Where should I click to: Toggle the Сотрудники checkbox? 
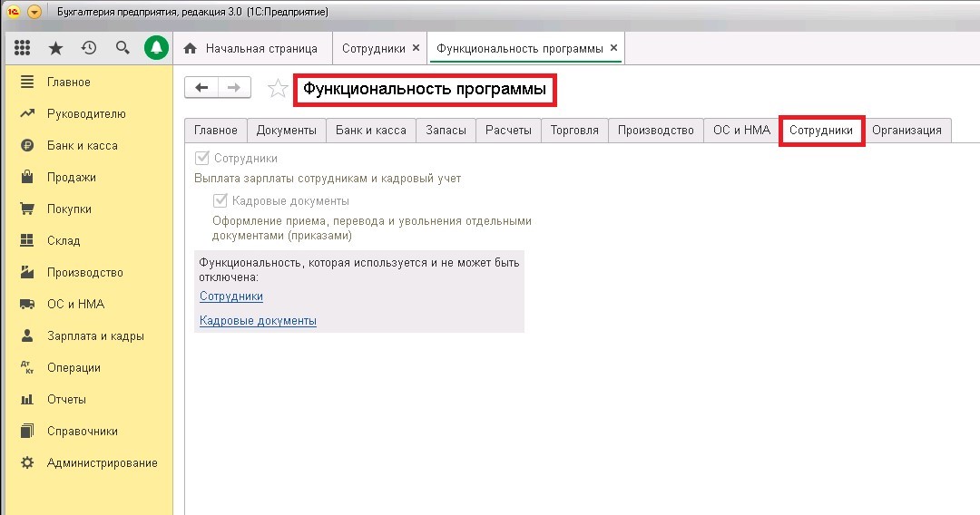pos(202,159)
